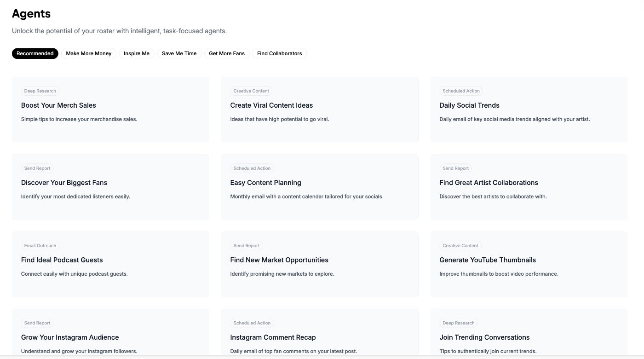Open the Generate YouTube Thumbnails agent
This screenshot has width=644, height=359.
[529, 264]
